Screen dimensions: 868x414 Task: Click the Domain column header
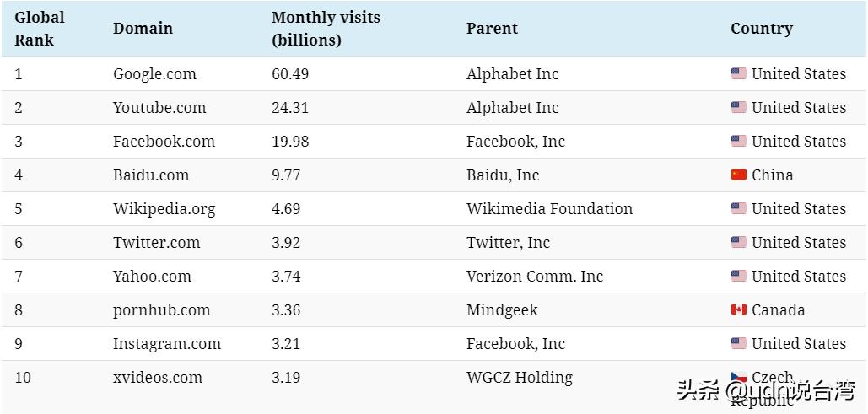(x=143, y=29)
